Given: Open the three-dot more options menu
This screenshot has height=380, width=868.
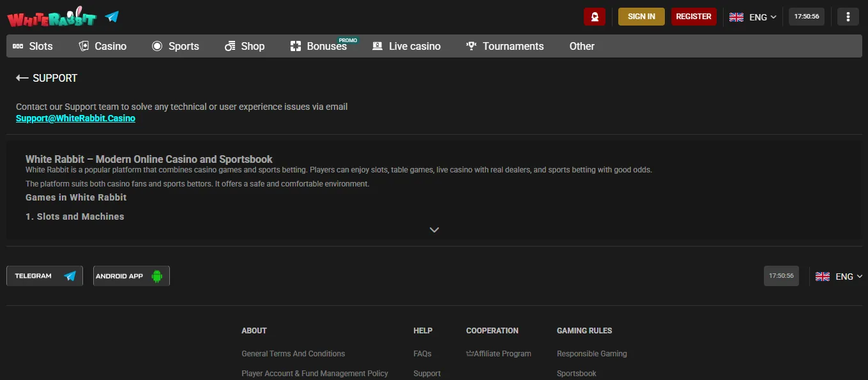Looking at the screenshot, I should 848,17.
